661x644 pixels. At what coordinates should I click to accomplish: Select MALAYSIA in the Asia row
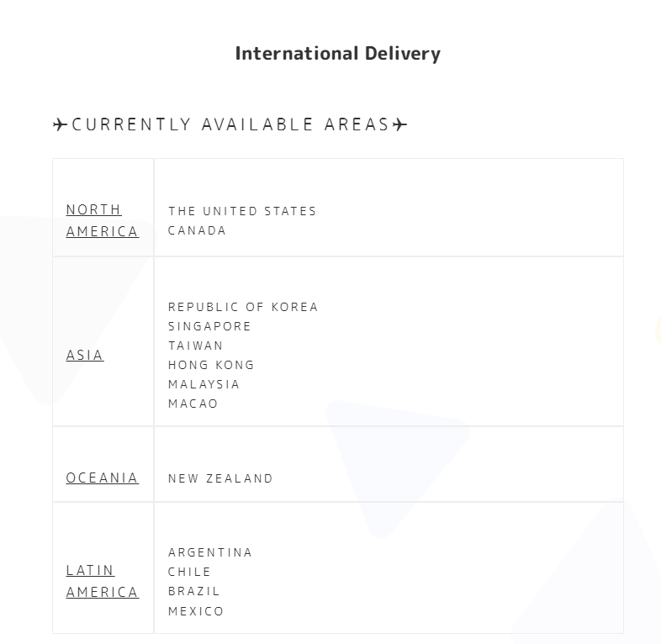click(x=204, y=384)
